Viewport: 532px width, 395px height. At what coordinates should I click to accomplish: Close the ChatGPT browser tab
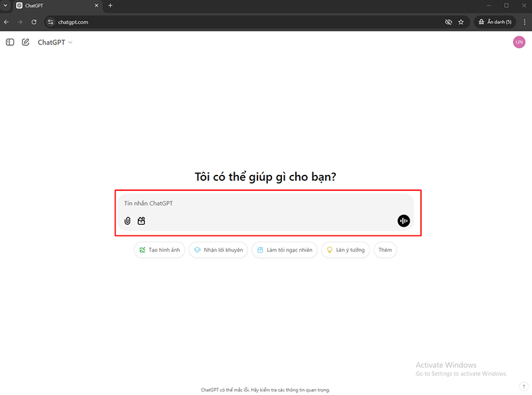coord(96,5)
